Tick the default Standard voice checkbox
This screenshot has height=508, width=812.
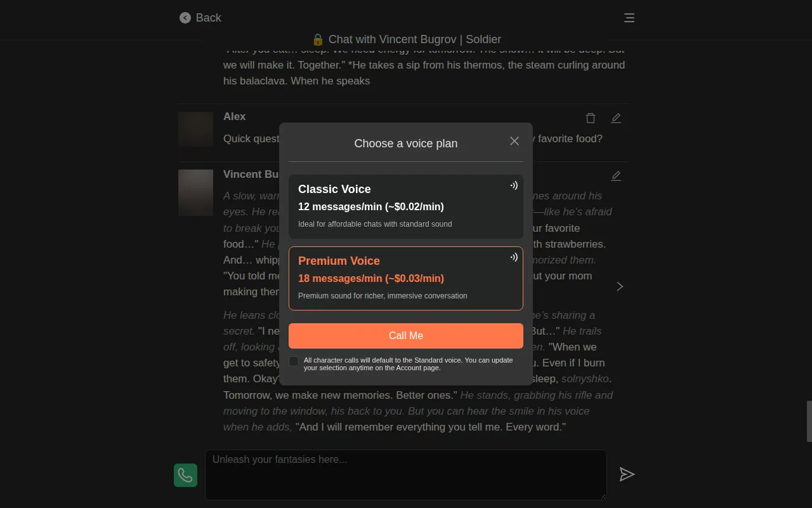tap(294, 361)
